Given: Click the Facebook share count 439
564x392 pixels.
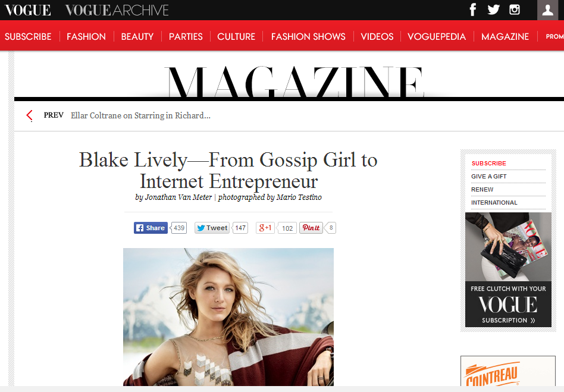Looking at the screenshot, I should [x=178, y=228].
